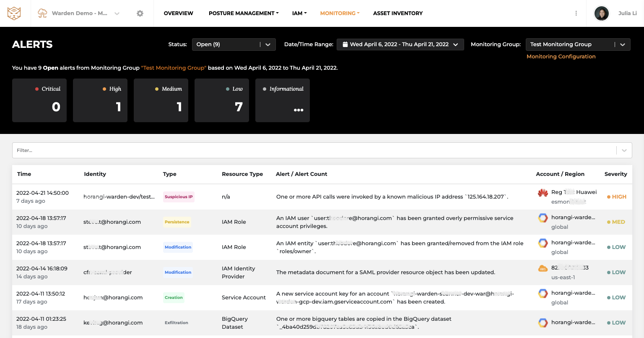Open the Monitoring menu
The width and height of the screenshot is (644, 338).
(340, 13)
